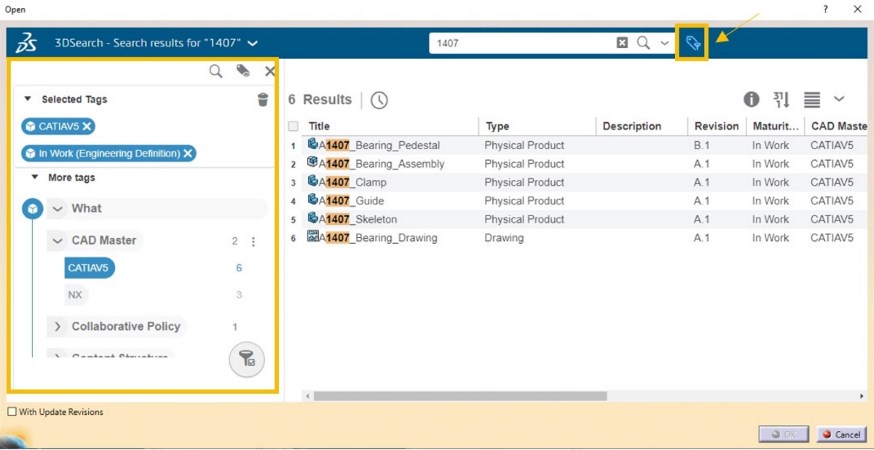Click the A1407_Bearing_Drawing drawing icon
The height and width of the screenshot is (450, 874).
[313, 236]
